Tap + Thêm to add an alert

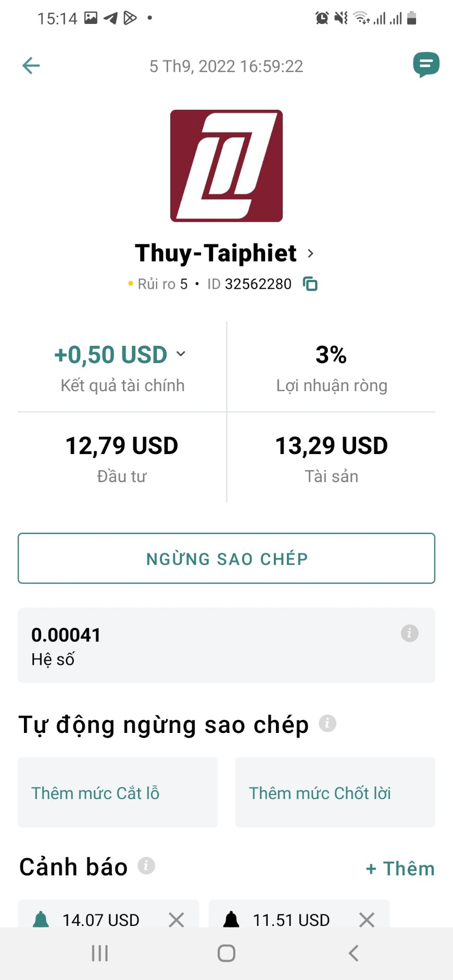(x=400, y=868)
